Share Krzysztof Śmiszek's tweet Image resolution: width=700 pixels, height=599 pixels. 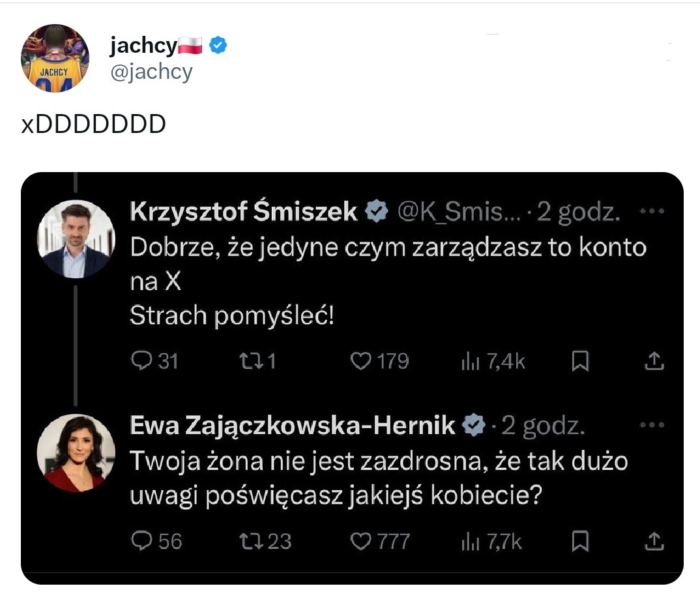(x=654, y=361)
